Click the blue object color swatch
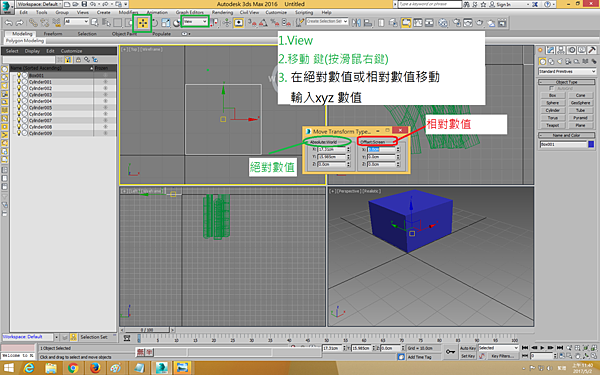Screen dimensions: 600x375 pos(591,144)
